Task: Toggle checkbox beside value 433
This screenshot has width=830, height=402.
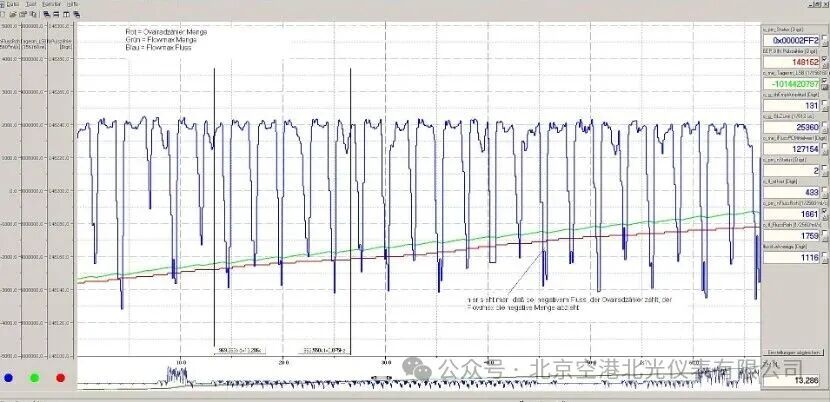Action: (x=825, y=192)
